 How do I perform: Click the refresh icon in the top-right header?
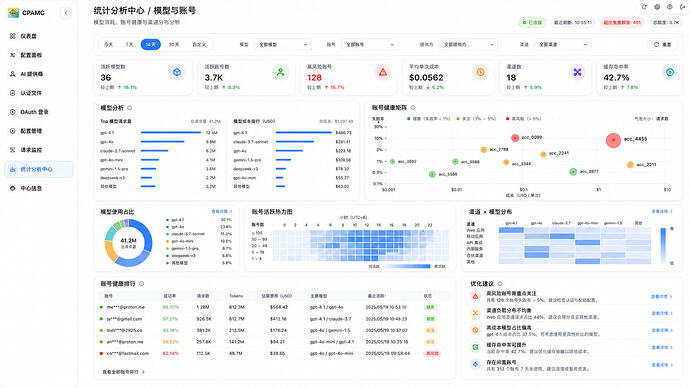coord(644,7)
